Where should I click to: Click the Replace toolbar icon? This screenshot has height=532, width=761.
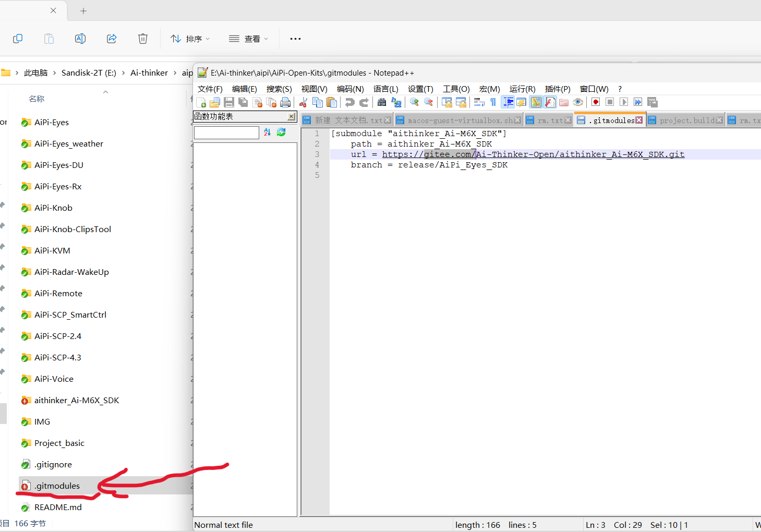pos(396,102)
